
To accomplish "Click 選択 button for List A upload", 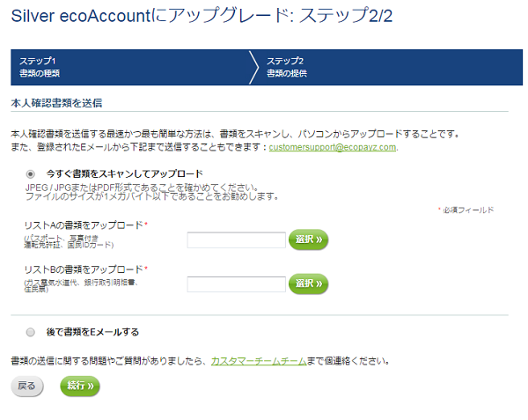I will (x=309, y=239).
